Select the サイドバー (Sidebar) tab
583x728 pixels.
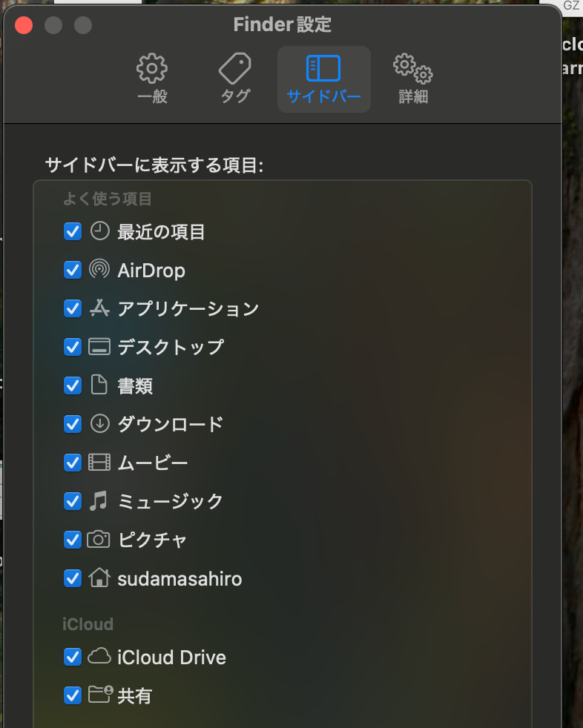pos(324,79)
